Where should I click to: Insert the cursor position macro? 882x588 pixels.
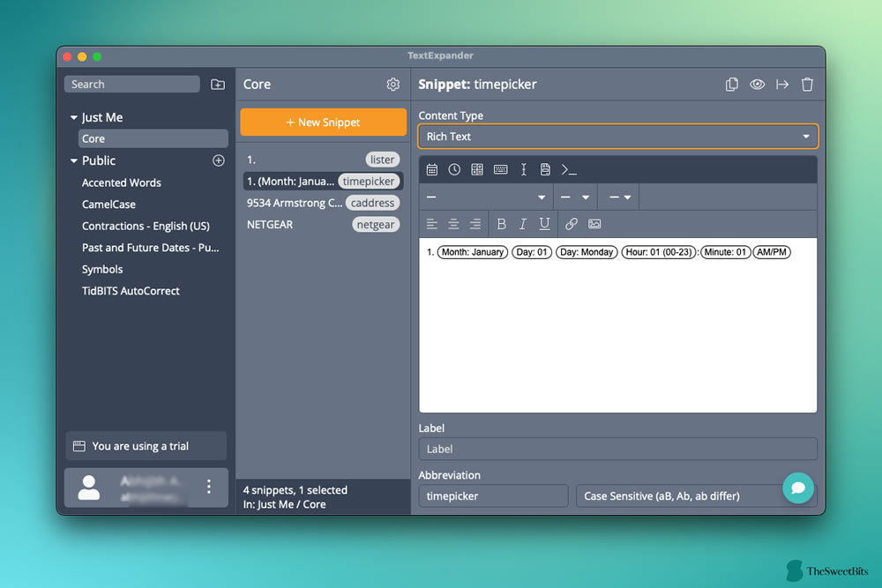(523, 169)
